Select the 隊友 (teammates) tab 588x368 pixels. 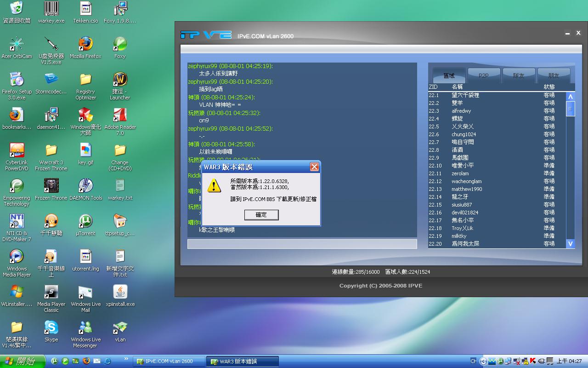pos(519,75)
